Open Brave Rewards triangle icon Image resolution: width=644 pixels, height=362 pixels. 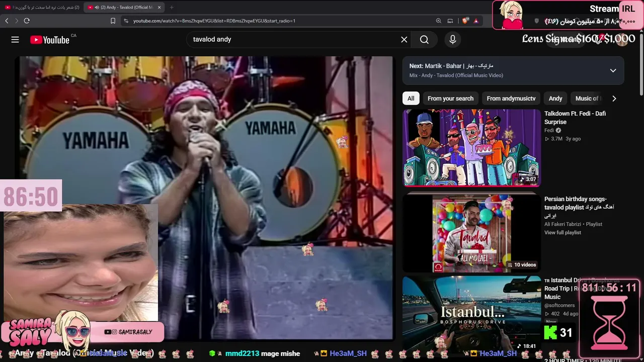[x=475, y=21]
